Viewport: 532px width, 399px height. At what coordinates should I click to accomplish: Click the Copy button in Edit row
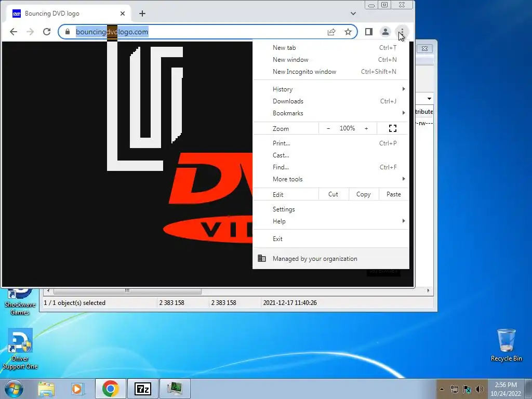(x=363, y=194)
